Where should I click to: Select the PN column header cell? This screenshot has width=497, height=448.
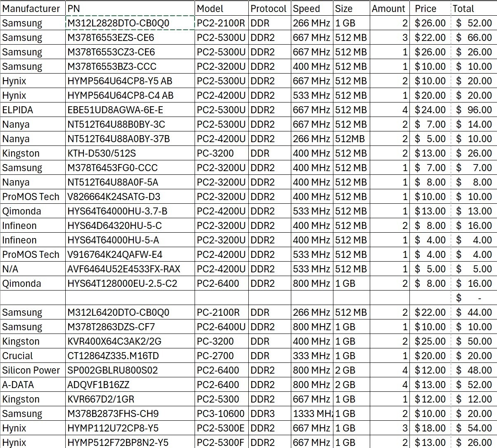click(x=130, y=9)
